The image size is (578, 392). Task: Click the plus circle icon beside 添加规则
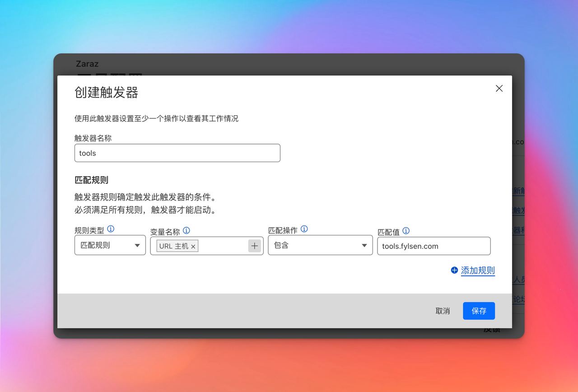pyautogui.click(x=454, y=271)
